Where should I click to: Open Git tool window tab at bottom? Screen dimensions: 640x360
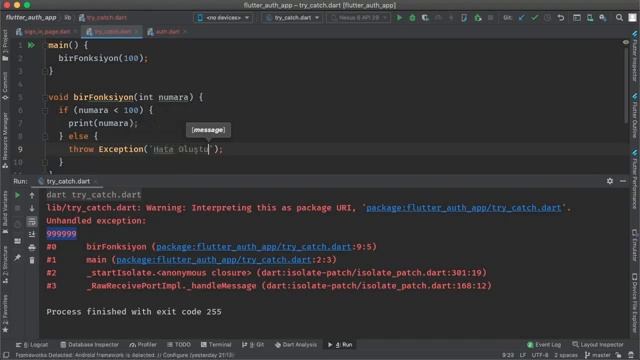(253, 345)
